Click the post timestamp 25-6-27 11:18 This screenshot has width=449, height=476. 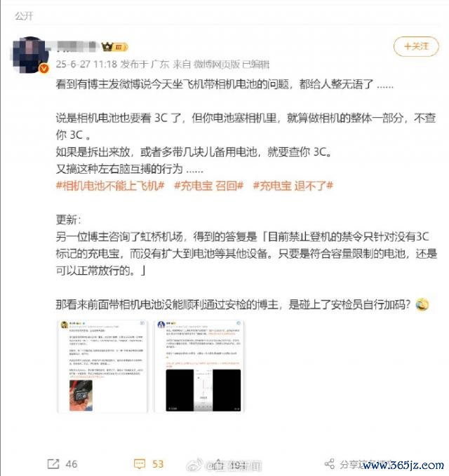point(86,64)
